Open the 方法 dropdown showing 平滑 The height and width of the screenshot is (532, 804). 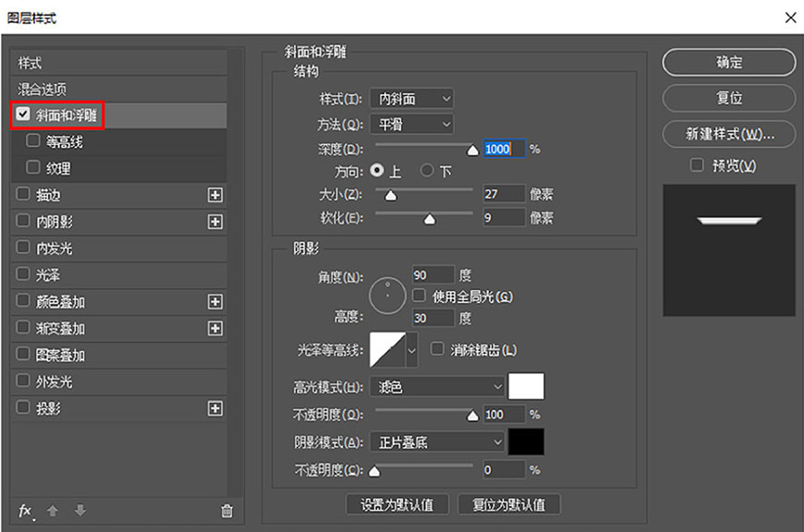point(411,124)
